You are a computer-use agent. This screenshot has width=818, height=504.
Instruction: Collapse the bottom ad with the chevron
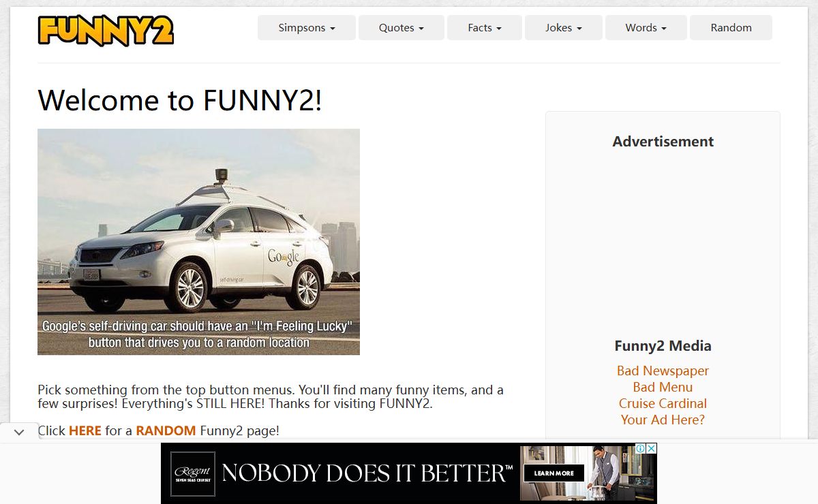click(x=19, y=432)
